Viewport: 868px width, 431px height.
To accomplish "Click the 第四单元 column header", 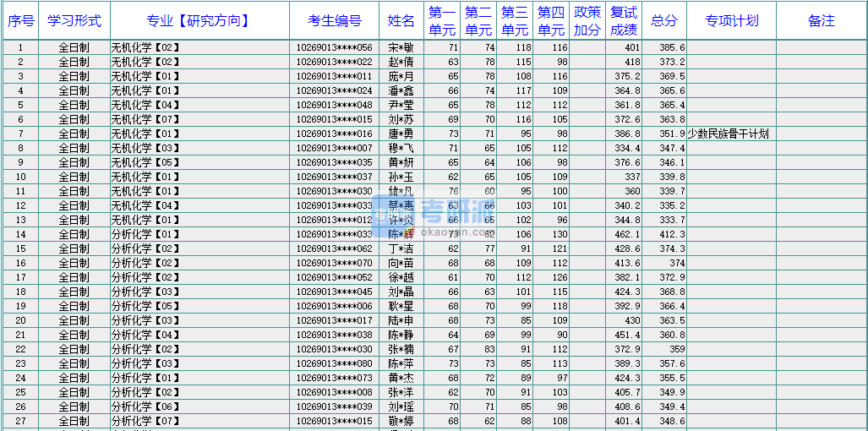I will [551, 21].
